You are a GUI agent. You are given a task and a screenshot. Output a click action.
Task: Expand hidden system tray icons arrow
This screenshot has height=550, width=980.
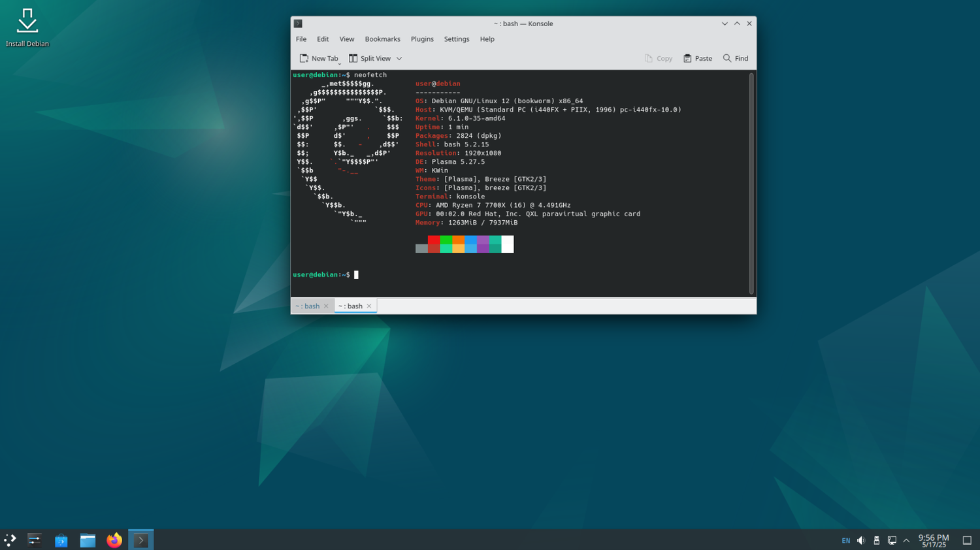[906, 541]
